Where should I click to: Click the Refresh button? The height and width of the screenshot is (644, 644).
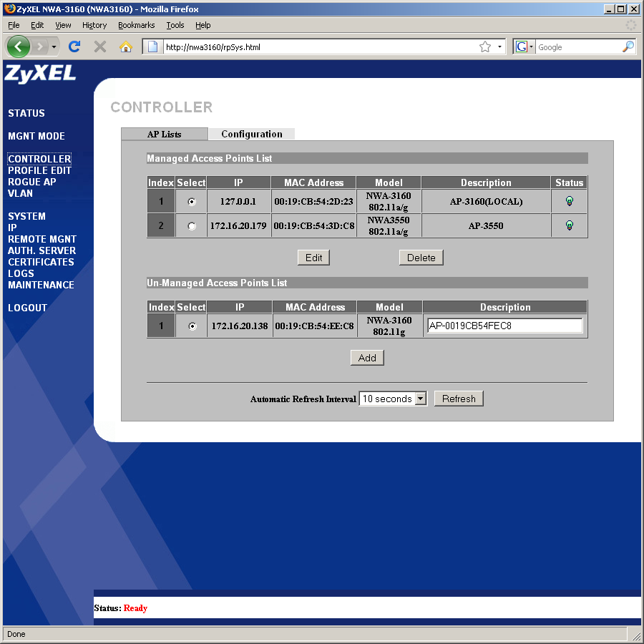tap(459, 399)
